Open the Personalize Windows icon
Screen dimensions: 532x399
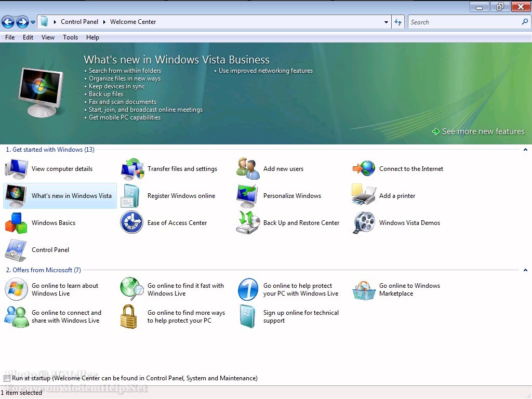(248, 196)
